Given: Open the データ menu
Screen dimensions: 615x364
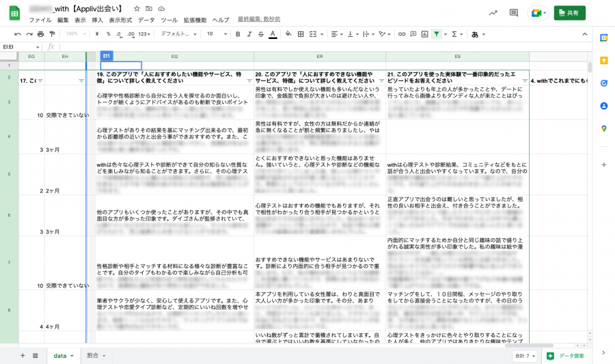Looking at the screenshot, I should point(146,20).
